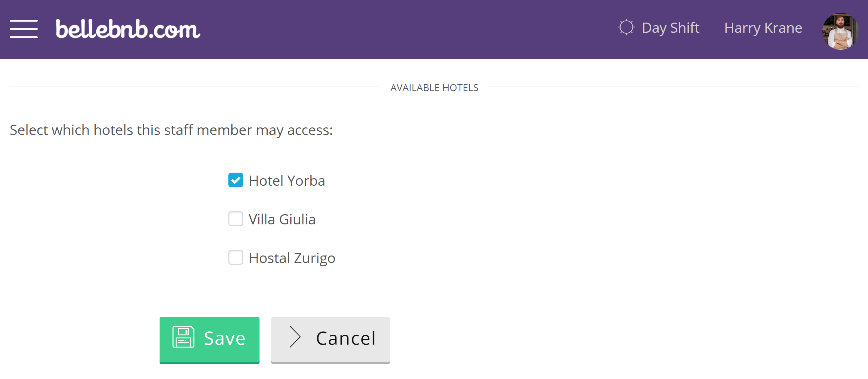Click the 'Select which hotels' instruction text
868x379 pixels.
click(x=171, y=130)
